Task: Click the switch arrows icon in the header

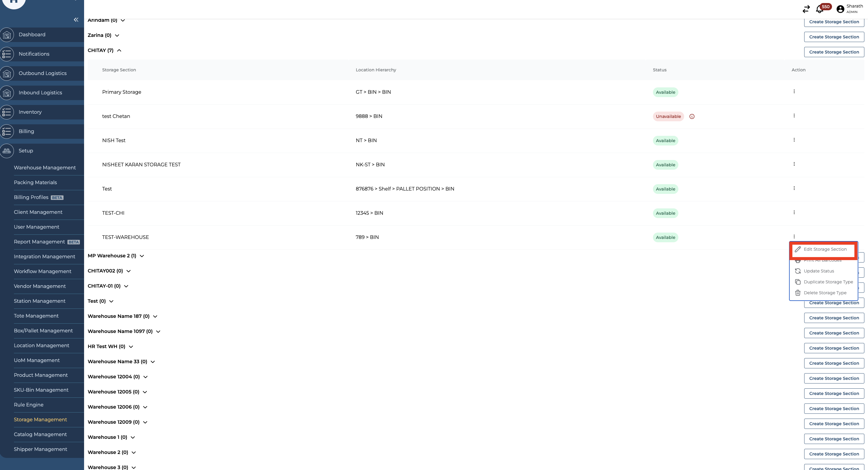Action: click(x=806, y=9)
